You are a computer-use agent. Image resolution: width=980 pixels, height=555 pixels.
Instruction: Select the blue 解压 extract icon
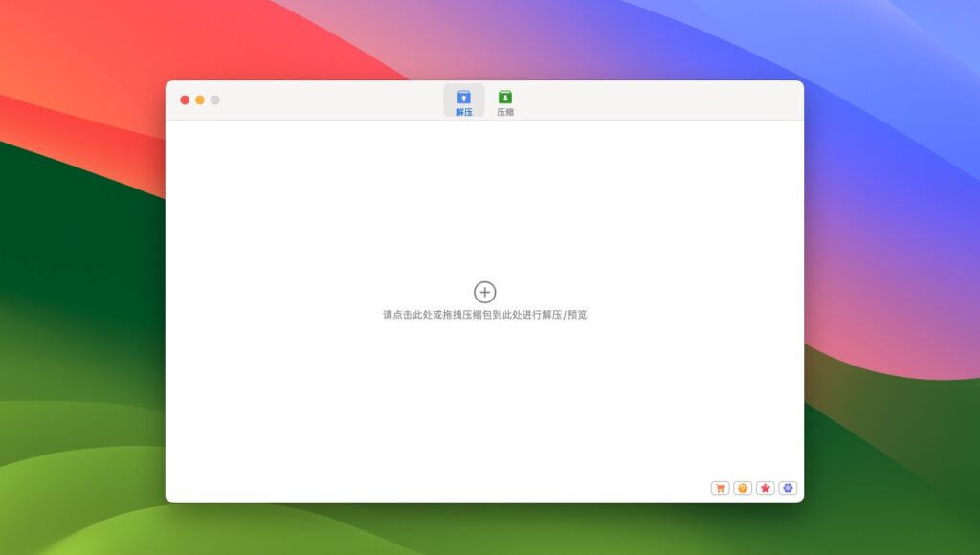pos(463,96)
